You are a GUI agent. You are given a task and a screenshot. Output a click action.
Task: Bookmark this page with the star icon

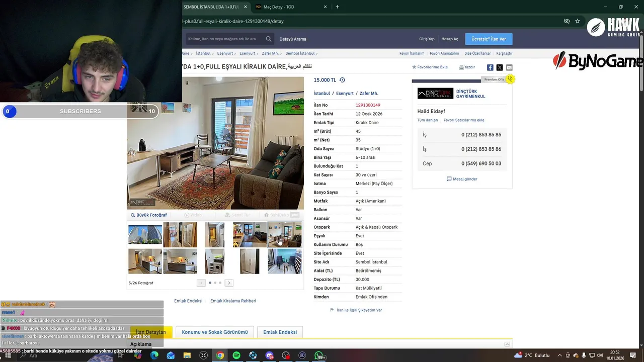(578, 21)
